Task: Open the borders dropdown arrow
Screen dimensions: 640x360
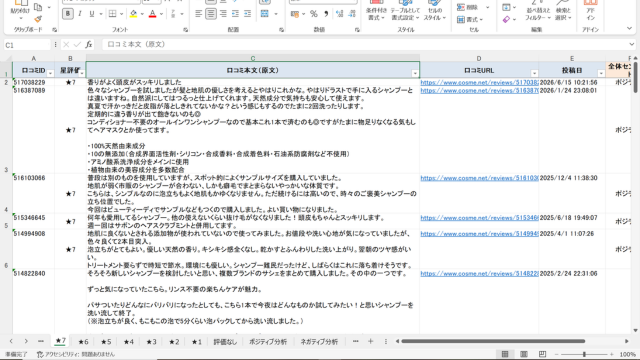Action: [121, 14]
